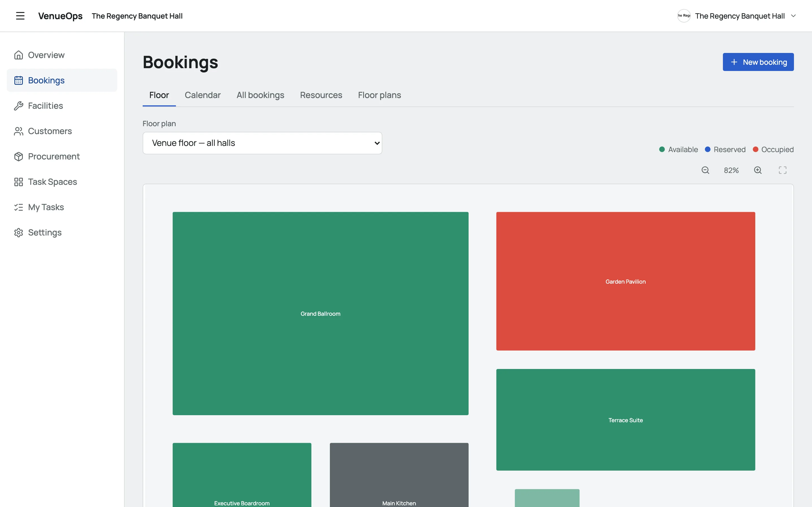The image size is (812, 507).
Task: Open Settings via the gear icon
Action: pos(18,232)
